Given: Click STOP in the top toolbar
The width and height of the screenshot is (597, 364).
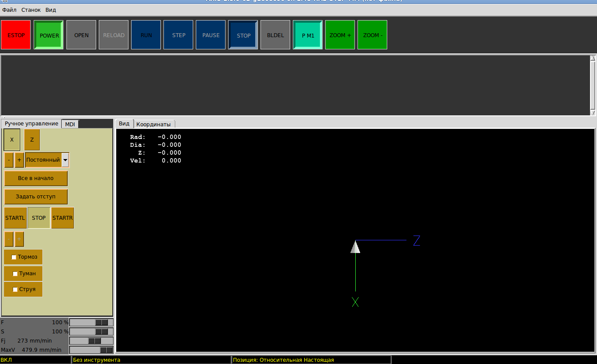Looking at the screenshot, I should (x=243, y=35).
